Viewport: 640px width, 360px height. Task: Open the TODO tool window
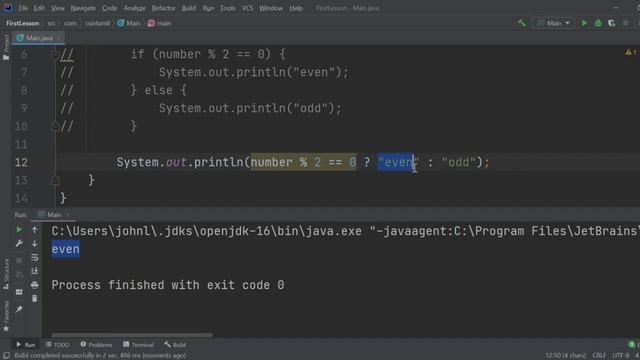pyautogui.click(x=58, y=345)
